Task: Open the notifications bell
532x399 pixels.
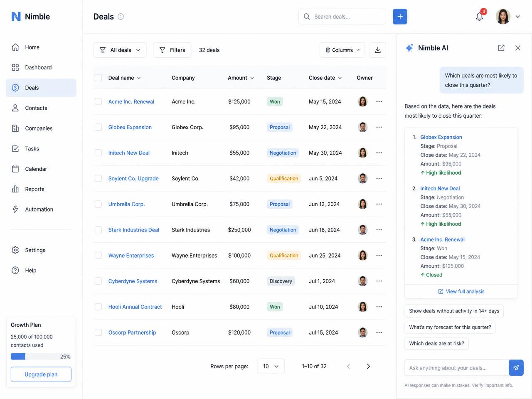Action: pyautogui.click(x=480, y=17)
